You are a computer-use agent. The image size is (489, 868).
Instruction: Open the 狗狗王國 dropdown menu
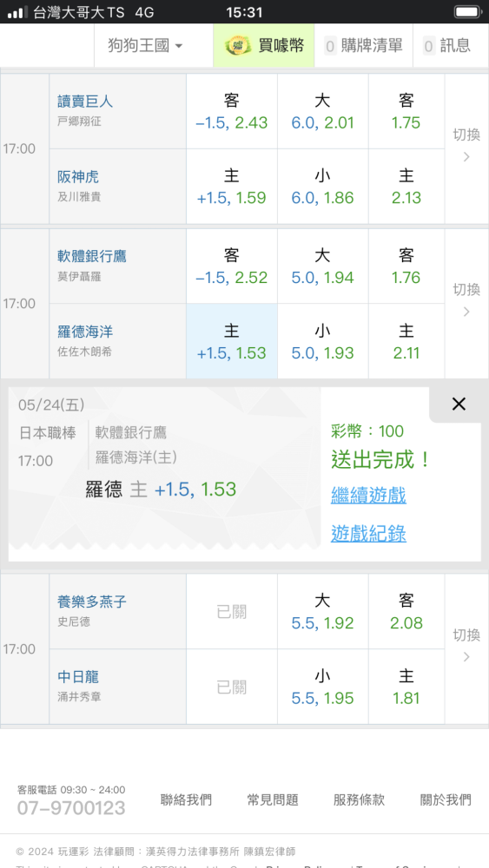pos(145,45)
